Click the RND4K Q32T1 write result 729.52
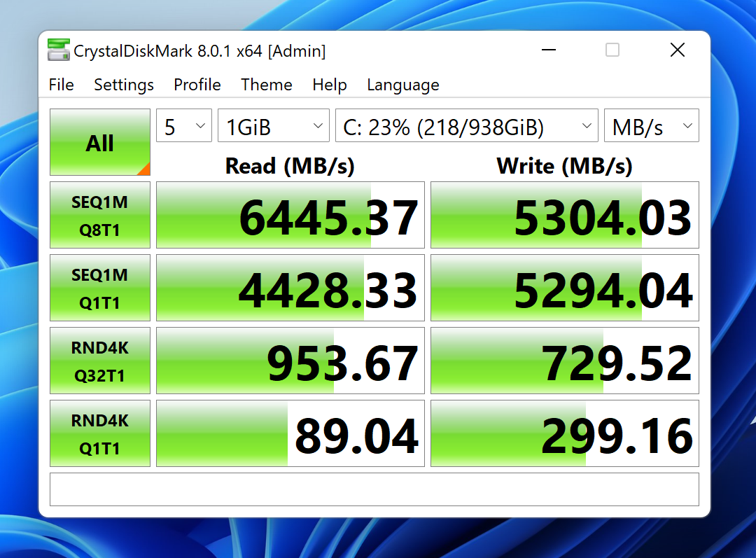This screenshot has width=756, height=558. point(565,361)
